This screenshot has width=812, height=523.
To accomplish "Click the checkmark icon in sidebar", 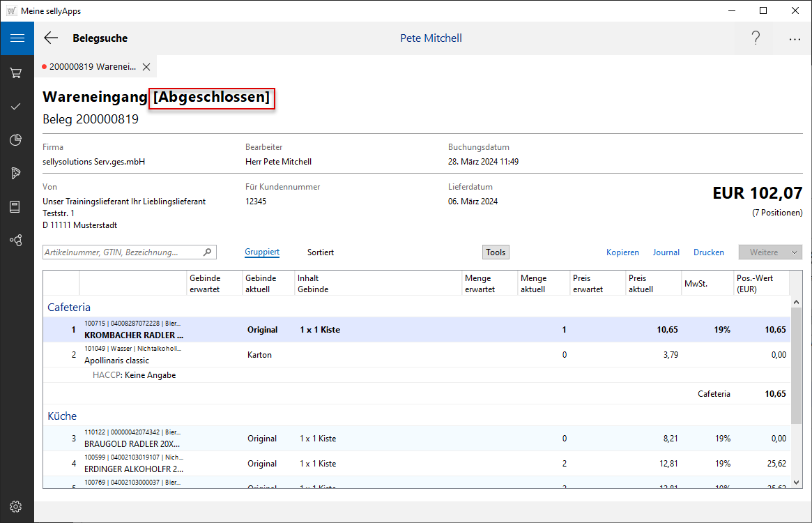I will (17, 106).
